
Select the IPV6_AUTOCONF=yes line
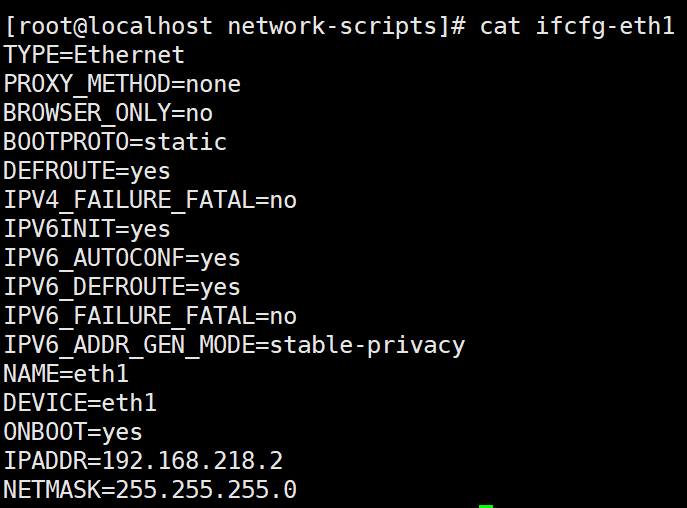122,258
